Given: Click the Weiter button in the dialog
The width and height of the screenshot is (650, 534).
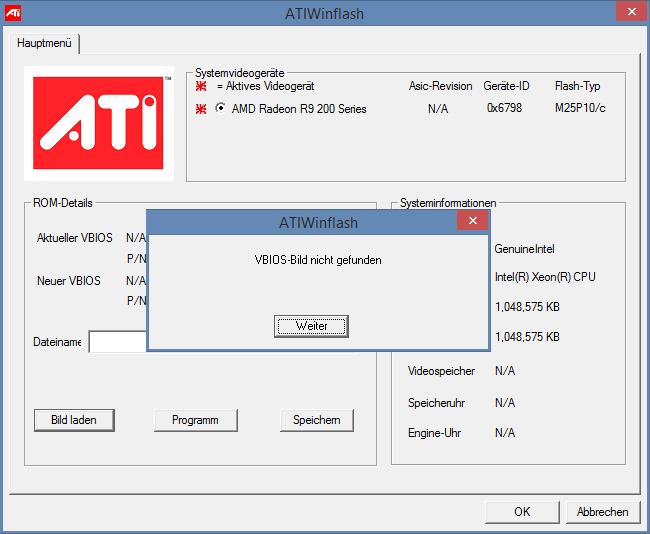Looking at the screenshot, I should (x=311, y=326).
